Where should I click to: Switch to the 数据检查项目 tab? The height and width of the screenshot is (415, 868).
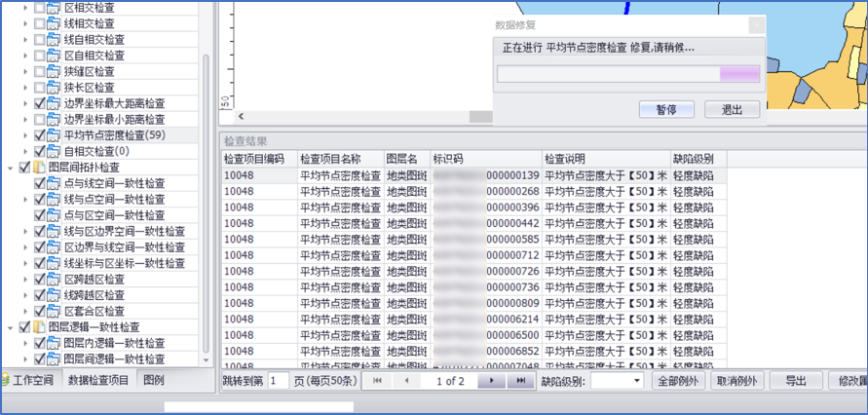[97, 381]
